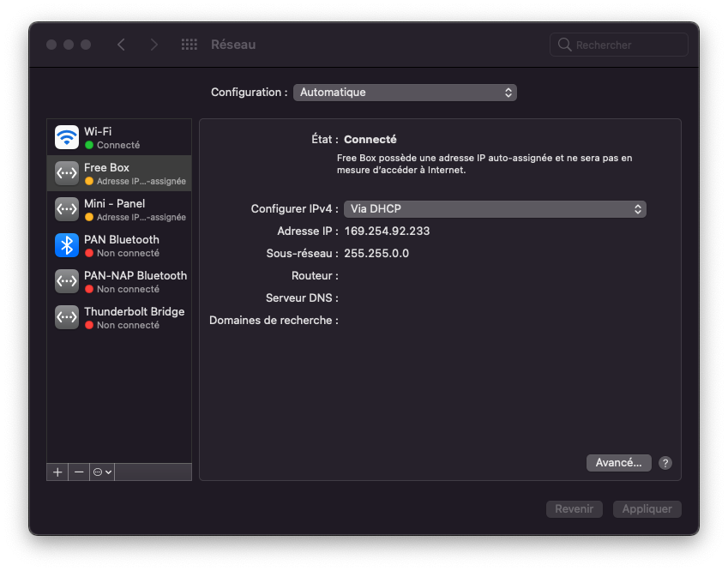
Task: Open Configurer IPv4 Via DHCP dropdown
Action: coord(495,209)
